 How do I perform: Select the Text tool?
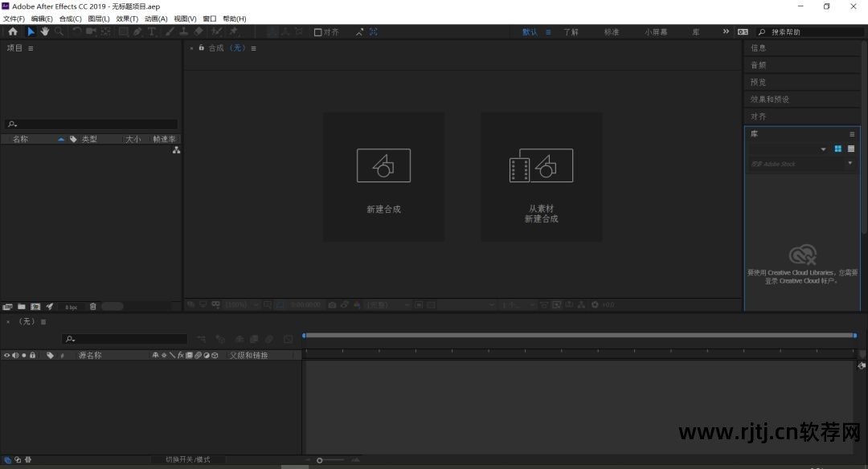coord(151,31)
